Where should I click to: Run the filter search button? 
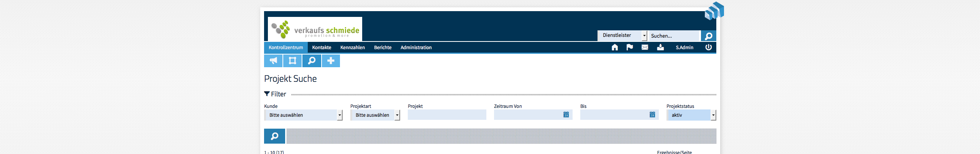pos(274,136)
